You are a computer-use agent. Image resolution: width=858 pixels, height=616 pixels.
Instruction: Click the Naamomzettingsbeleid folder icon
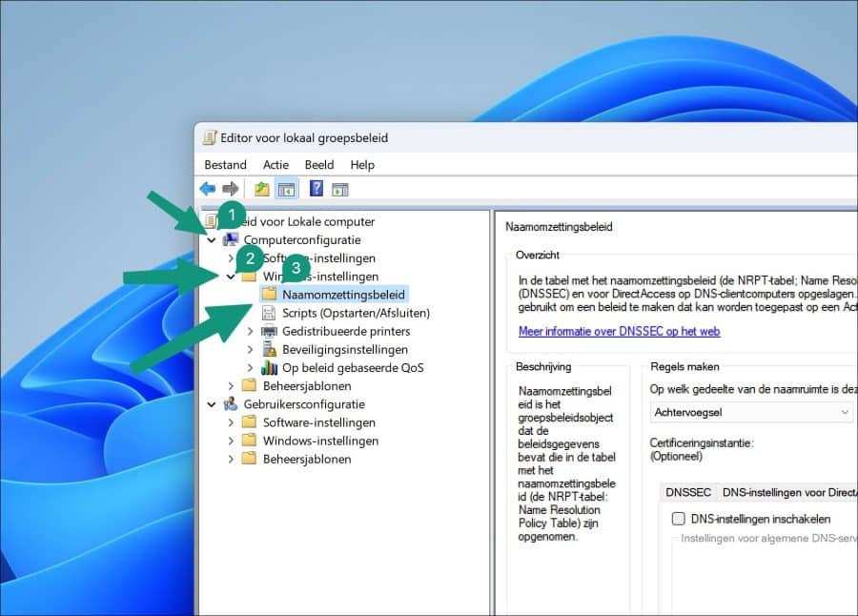coord(269,294)
